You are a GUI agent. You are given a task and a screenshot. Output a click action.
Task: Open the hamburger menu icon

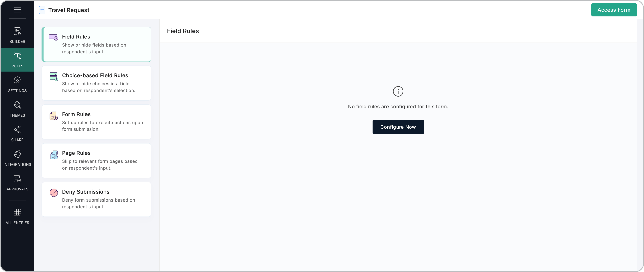(x=17, y=9)
